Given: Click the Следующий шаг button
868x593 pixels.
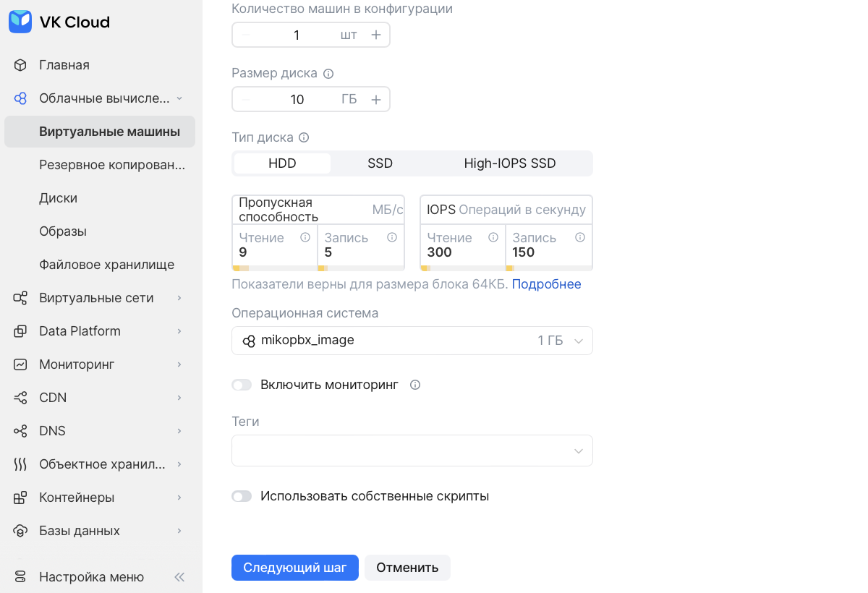Looking at the screenshot, I should [295, 568].
